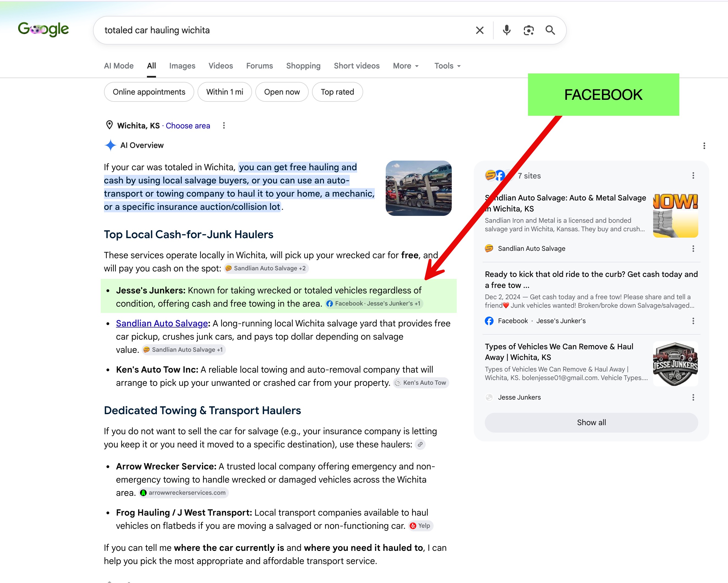Click the NOW! cash thumbnail image
The width and height of the screenshot is (728, 583).
[675, 215]
